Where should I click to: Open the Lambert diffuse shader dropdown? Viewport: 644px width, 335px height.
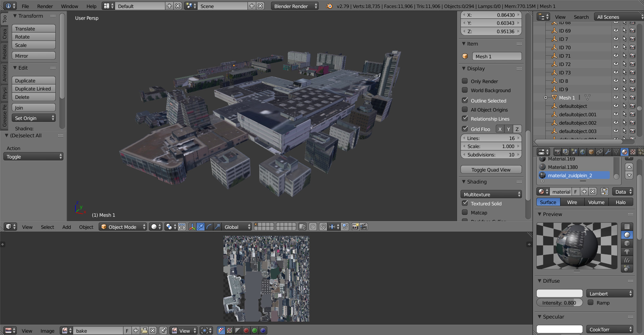[x=610, y=293]
